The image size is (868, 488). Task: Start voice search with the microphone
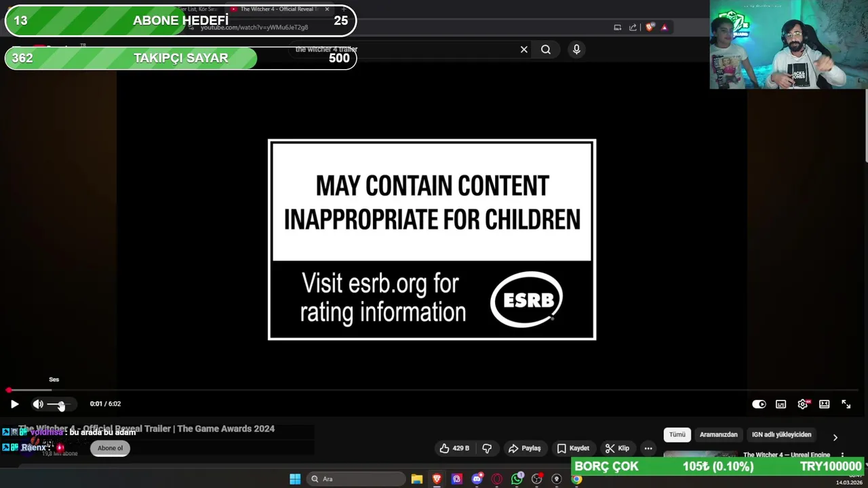coord(576,49)
